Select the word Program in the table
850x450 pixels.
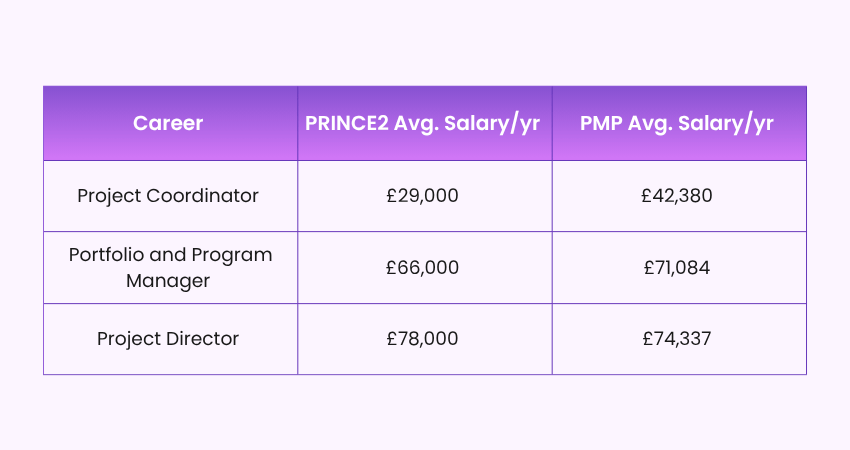coord(231,256)
